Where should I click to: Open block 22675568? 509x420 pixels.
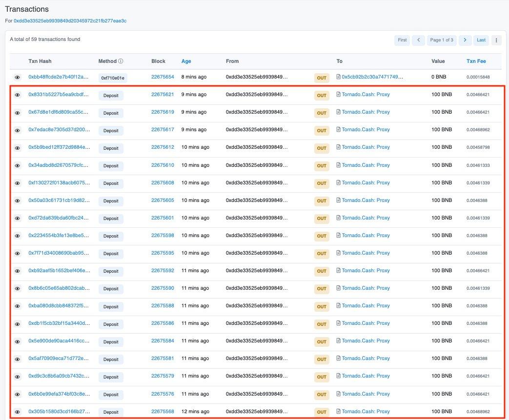163,411
